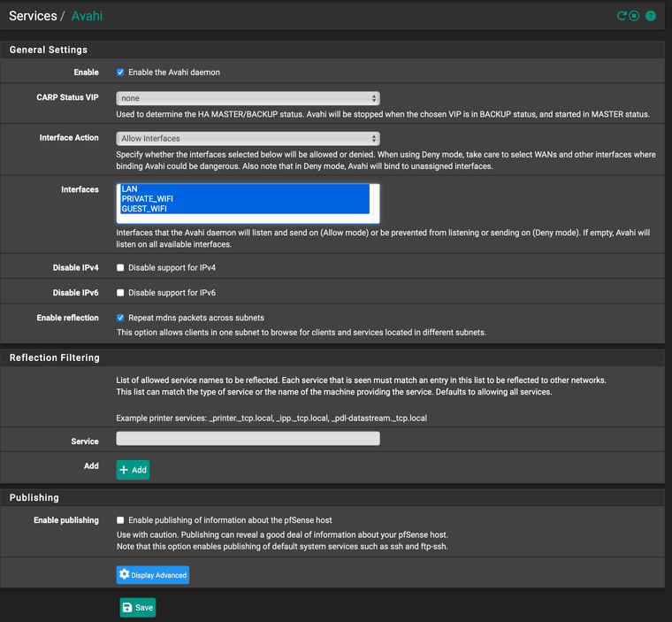Click the Interfaces list scrollbar
Image resolution: width=672 pixels, height=622 pixels.
[375, 203]
